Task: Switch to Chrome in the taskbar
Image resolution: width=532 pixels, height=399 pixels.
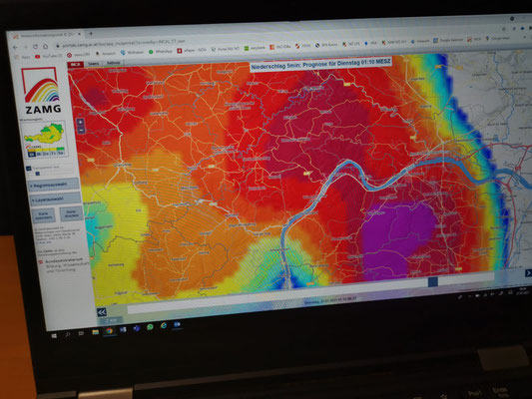Action: (109, 331)
